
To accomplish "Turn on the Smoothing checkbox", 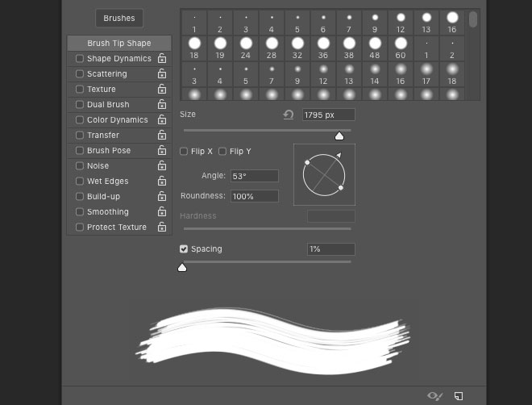I will pyautogui.click(x=79, y=211).
